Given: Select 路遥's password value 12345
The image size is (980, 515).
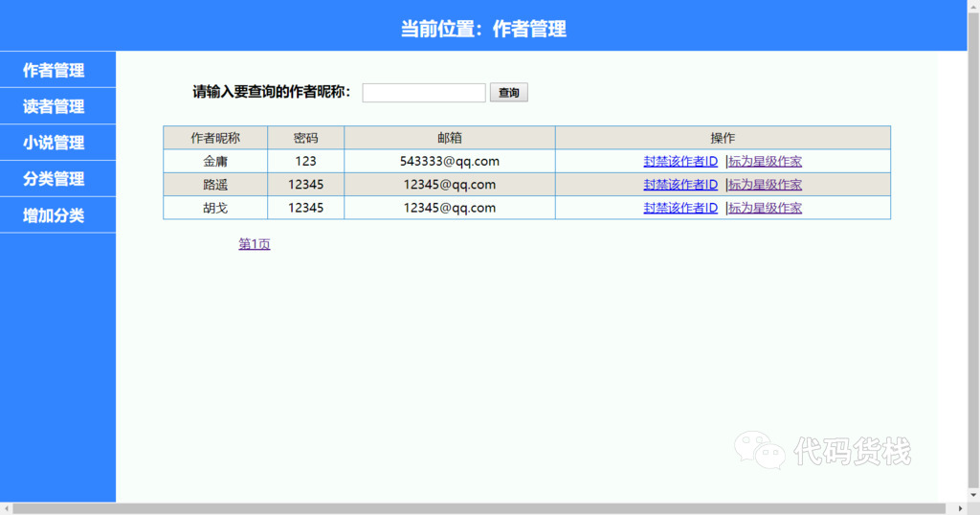Looking at the screenshot, I should coord(305,185).
